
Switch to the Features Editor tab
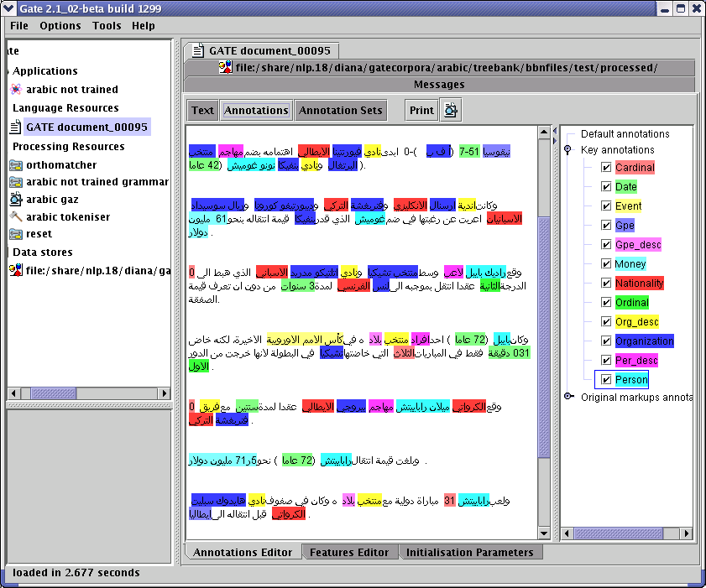(x=349, y=552)
